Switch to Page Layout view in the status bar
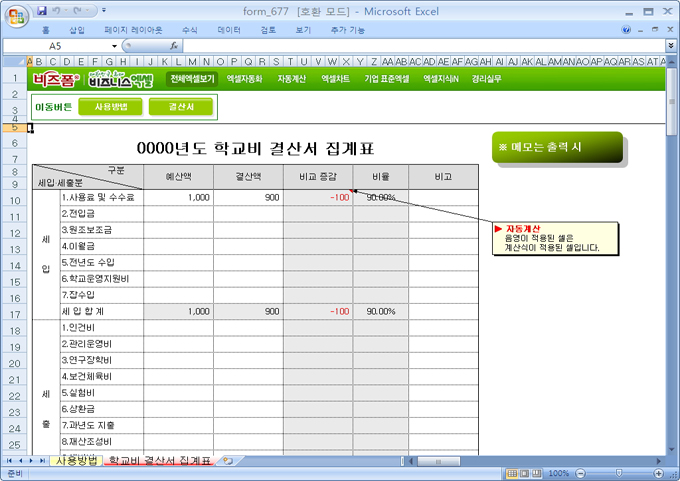This screenshot has height=481, width=680. point(525,473)
